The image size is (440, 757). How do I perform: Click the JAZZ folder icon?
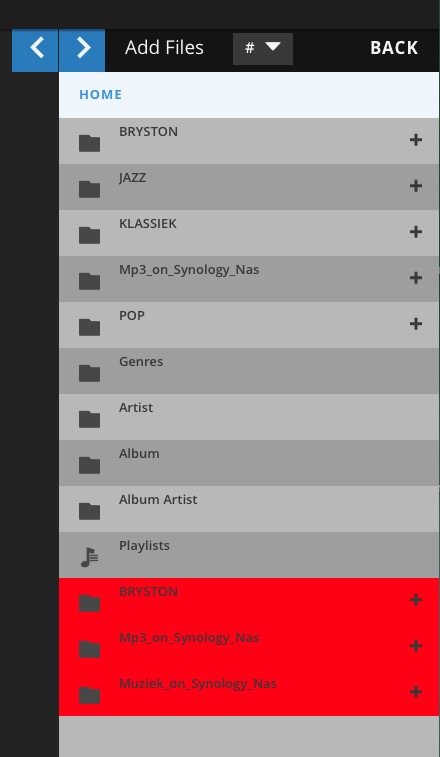coord(89,189)
